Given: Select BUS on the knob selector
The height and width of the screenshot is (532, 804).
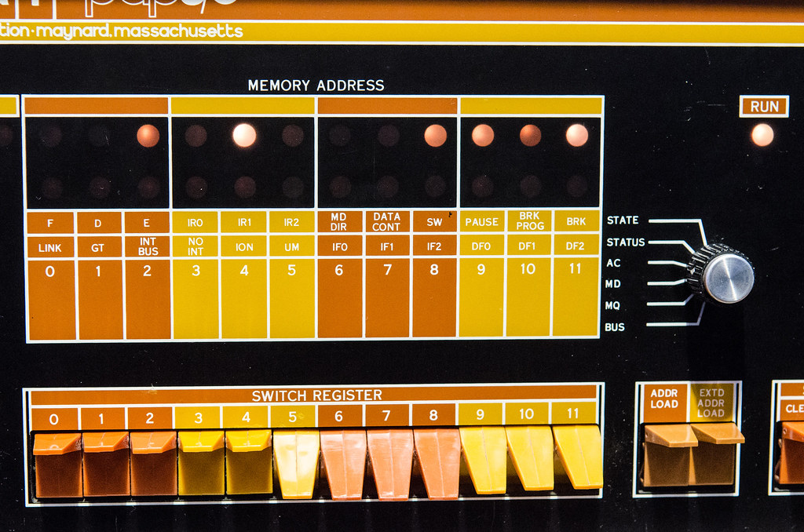Looking at the screenshot, I should click(x=616, y=327).
